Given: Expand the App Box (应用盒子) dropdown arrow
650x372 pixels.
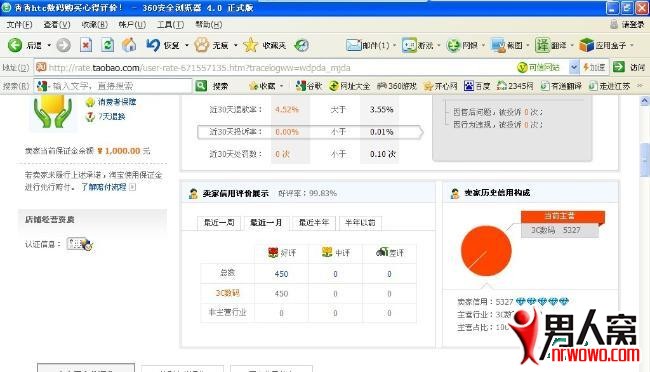Looking at the screenshot, I should (x=632, y=45).
